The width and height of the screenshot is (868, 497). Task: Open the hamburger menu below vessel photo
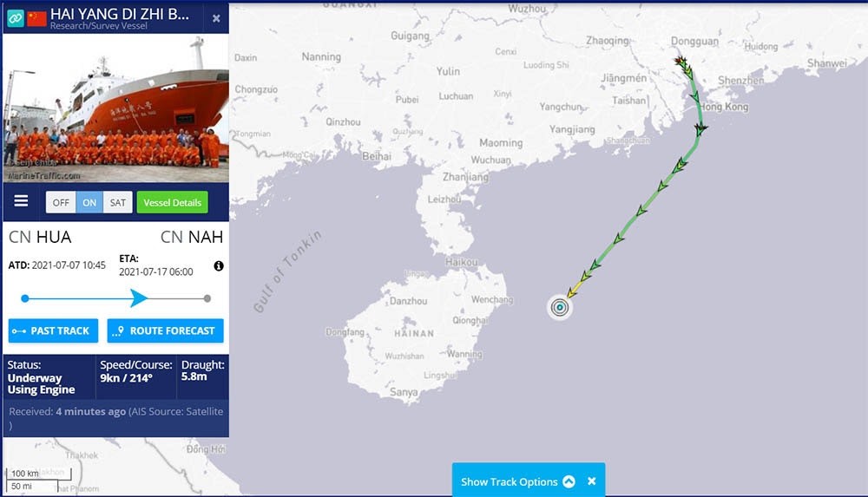[x=21, y=201]
